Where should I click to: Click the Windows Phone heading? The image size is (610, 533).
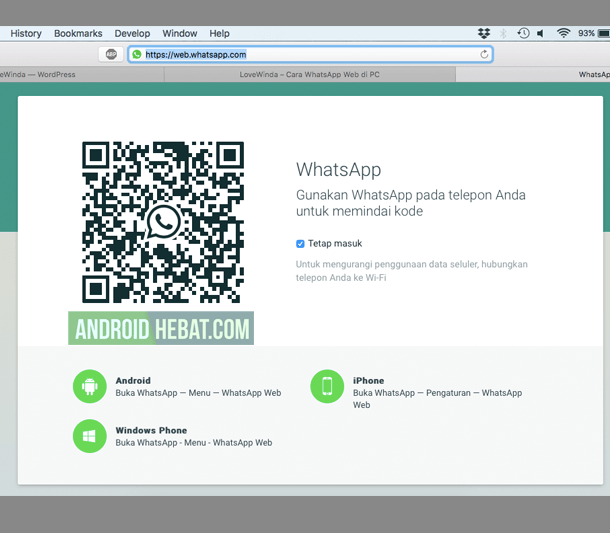[151, 430]
